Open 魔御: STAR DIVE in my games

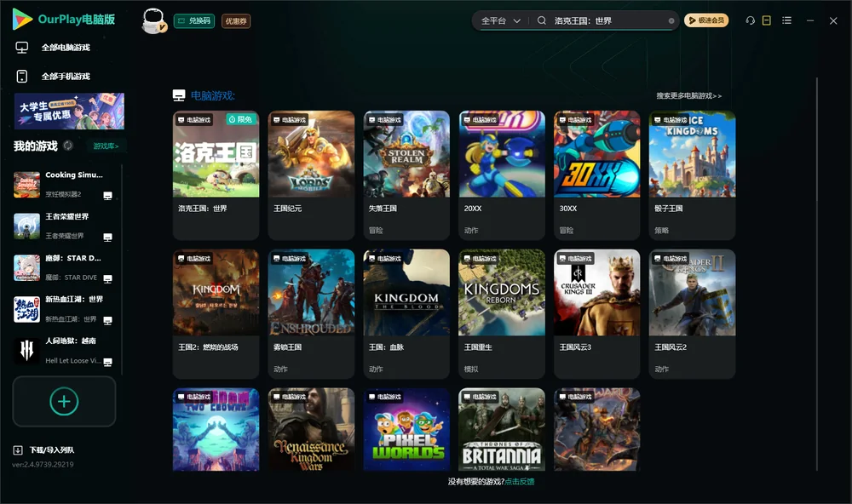tap(64, 267)
